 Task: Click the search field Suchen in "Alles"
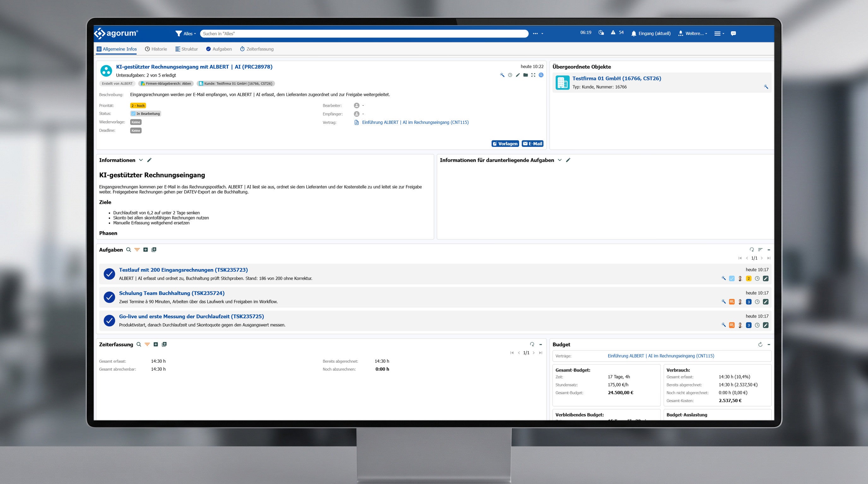point(364,34)
